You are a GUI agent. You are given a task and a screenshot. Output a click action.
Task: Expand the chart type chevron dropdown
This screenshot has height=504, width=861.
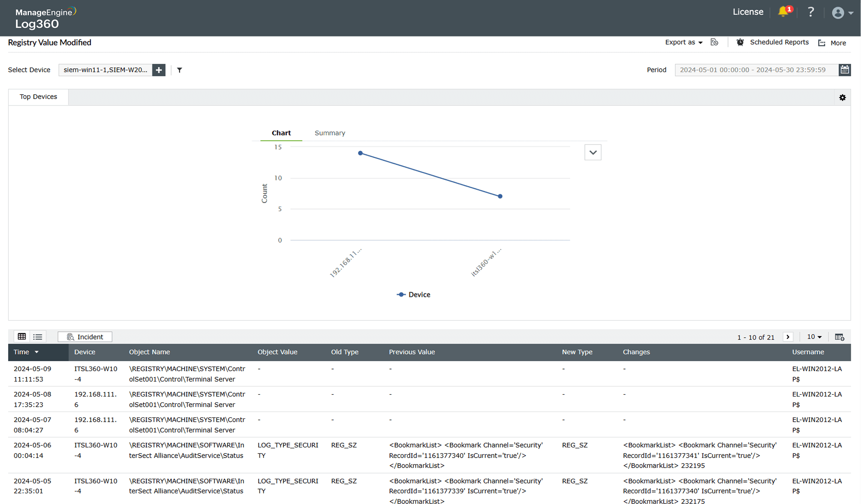[x=593, y=153]
